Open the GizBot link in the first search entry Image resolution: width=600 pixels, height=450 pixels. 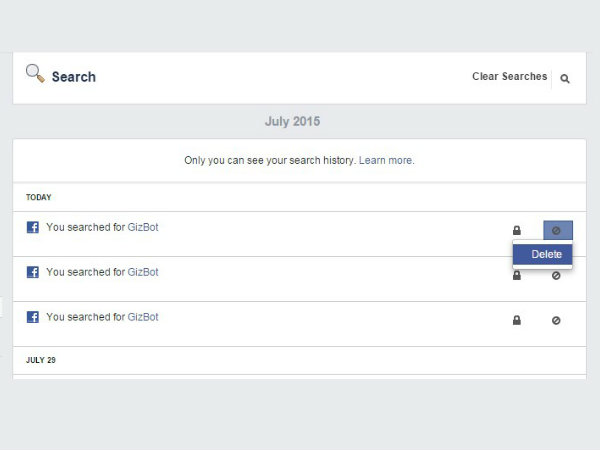(143, 227)
